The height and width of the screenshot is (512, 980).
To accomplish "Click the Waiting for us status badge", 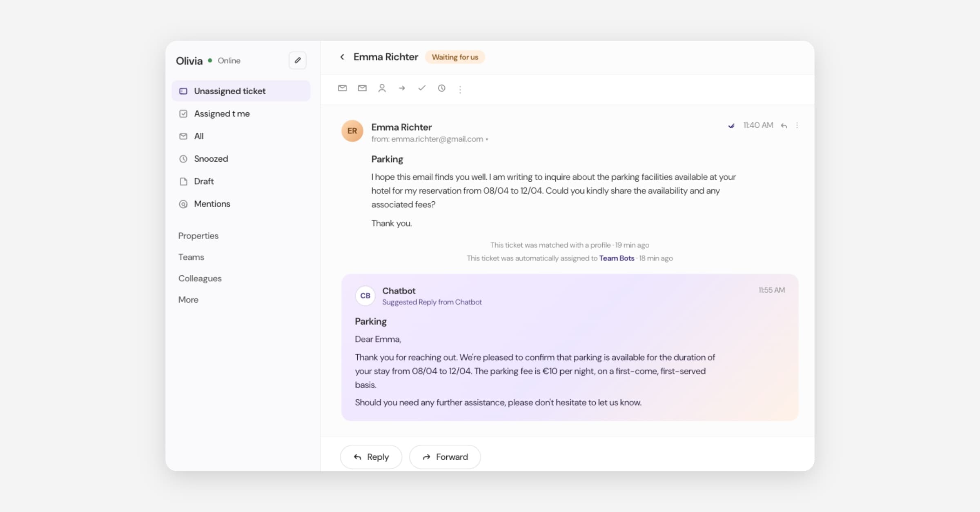I will pos(455,57).
